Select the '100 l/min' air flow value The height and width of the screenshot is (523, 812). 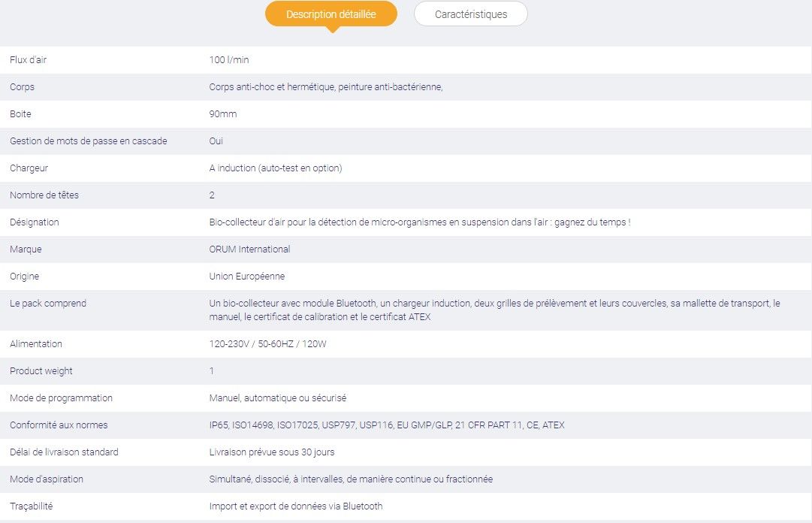(x=228, y=60)
